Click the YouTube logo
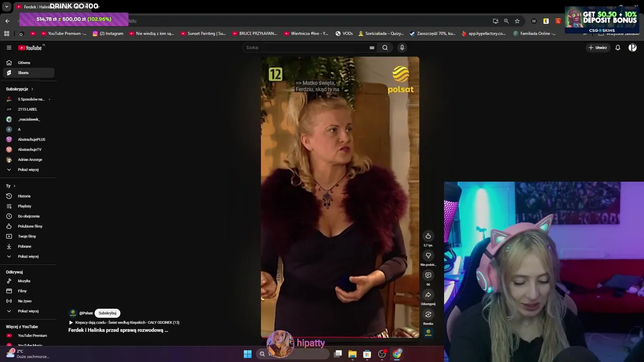 [x=30, y=48]
